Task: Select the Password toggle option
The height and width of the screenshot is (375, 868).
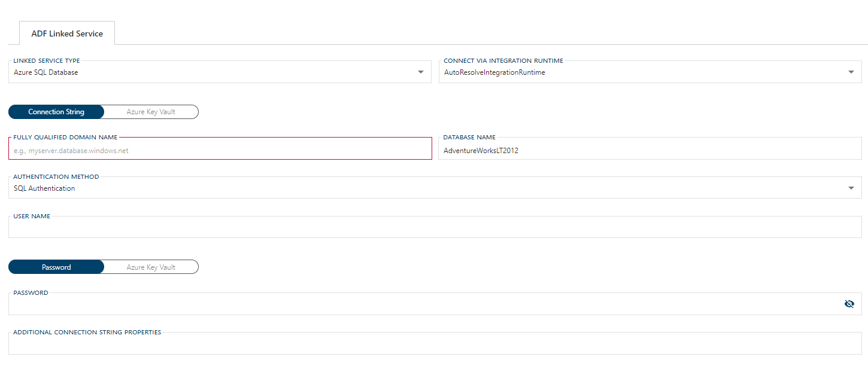Action: click(56, 267)
